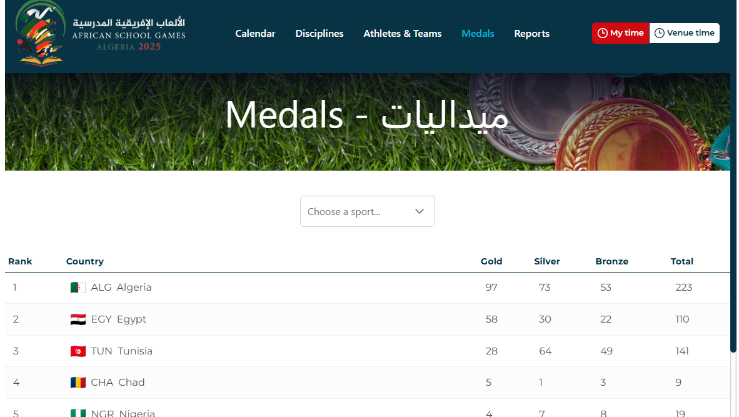Click the Tunisia flag icon
Screen dimensions: 739x417
(77, 351)
